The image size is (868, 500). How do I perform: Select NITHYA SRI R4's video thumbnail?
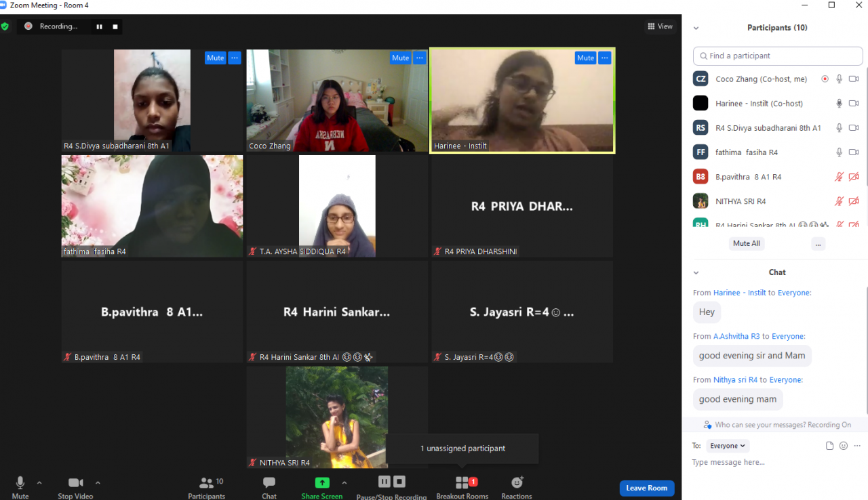tap(337, 417)
